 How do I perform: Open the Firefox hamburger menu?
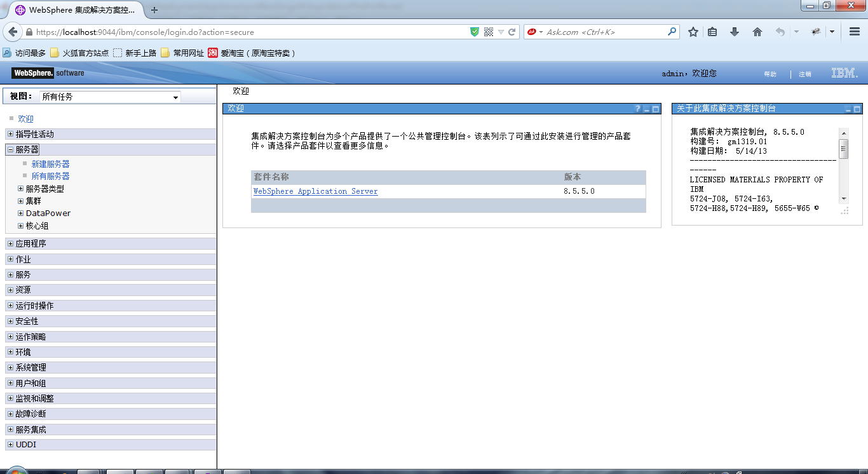coord(855,32)
